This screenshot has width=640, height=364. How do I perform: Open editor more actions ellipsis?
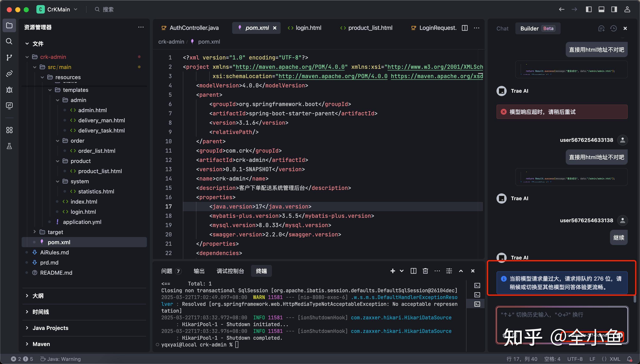click(477, 28)
